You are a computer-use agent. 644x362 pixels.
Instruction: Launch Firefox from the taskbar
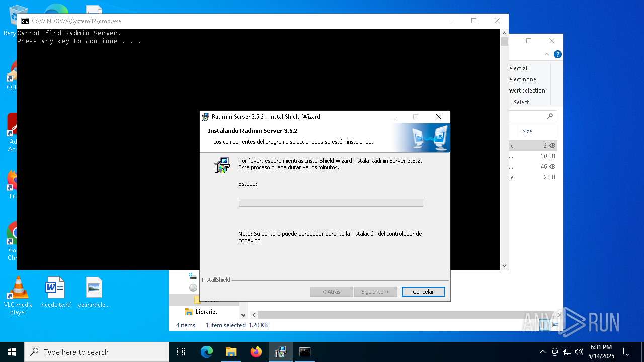click(256, 352)
